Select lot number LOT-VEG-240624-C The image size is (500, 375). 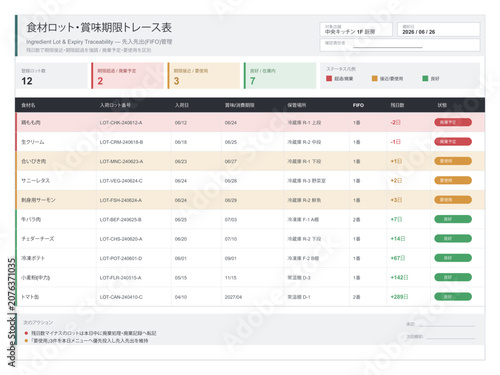point(121,181)
